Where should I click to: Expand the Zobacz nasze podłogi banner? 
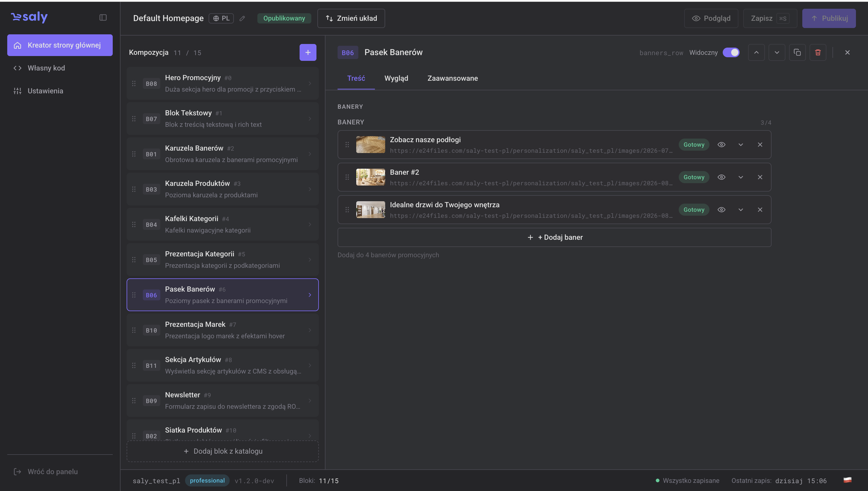click(741, 145)
